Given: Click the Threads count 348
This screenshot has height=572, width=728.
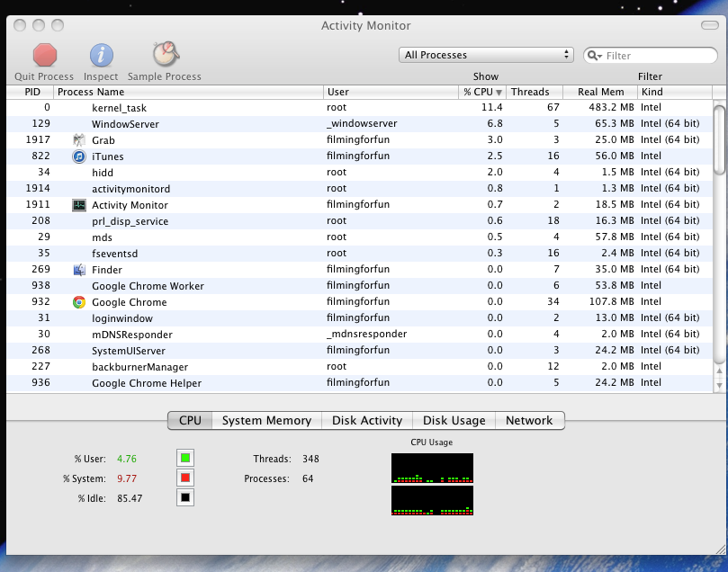Looking at the screenshot, I should pyautogui.click(x=310, y=459).
